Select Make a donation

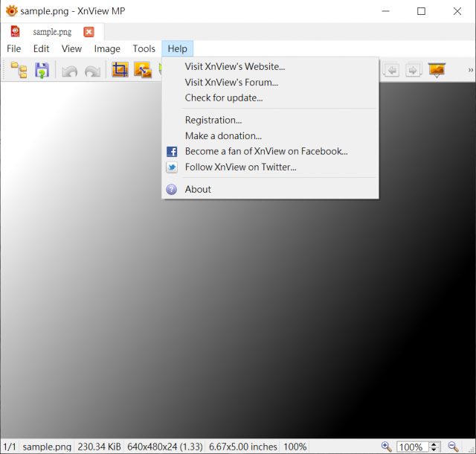(270, 136)
